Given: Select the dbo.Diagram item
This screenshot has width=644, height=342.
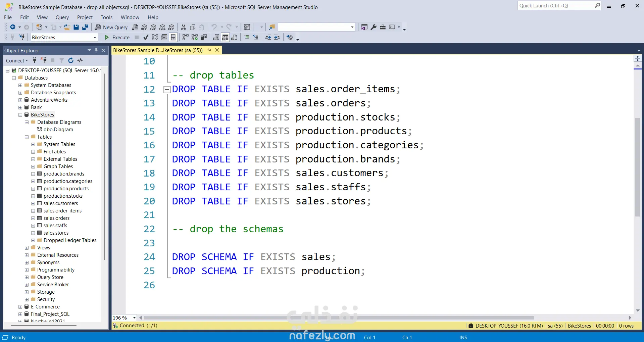Looking at the screenshot, I should [58, 130].
